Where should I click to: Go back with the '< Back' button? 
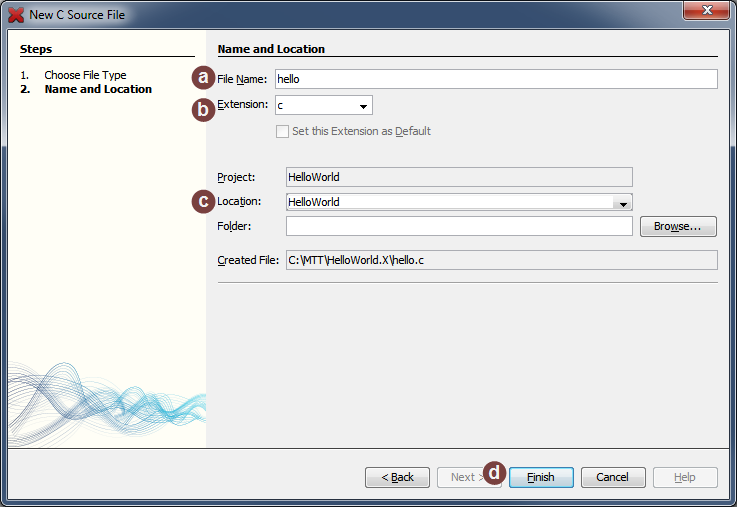[x=397, y=477]
